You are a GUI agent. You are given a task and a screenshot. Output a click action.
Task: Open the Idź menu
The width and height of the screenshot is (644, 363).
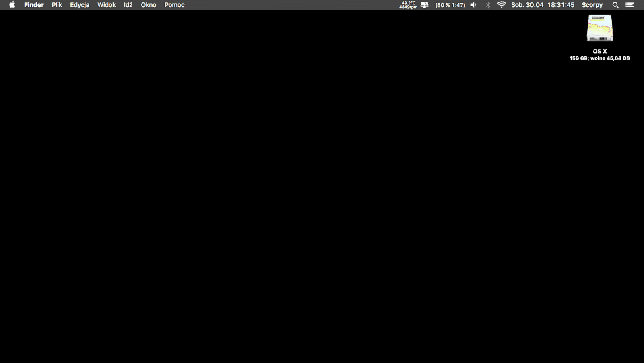click(128, 5)
